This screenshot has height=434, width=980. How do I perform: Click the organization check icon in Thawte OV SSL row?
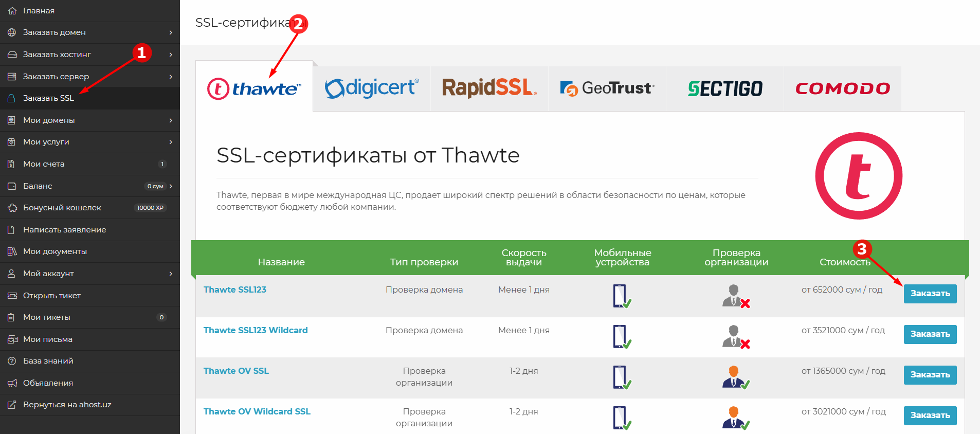tap(736, 377)
